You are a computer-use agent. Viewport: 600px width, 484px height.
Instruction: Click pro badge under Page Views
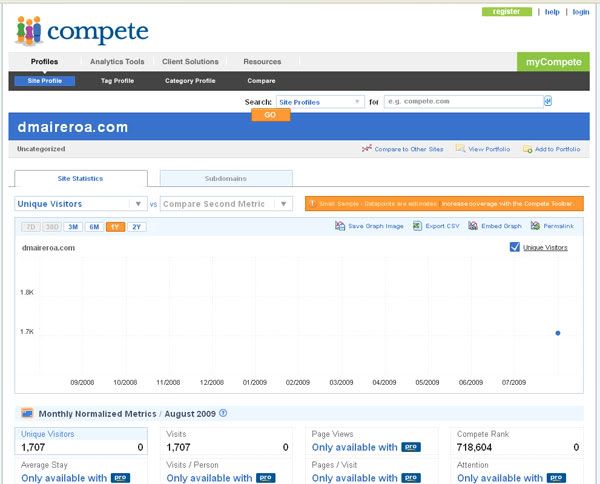[411, 447]
